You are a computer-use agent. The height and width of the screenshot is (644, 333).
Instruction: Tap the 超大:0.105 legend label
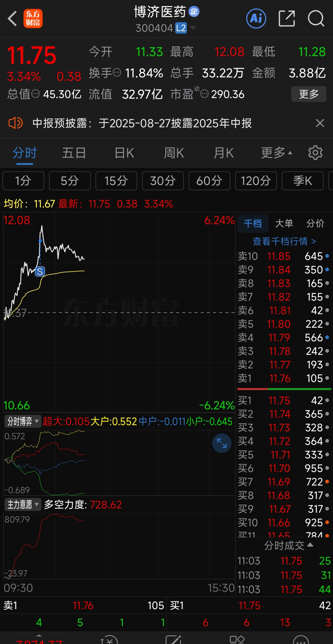tap(66, 421)
